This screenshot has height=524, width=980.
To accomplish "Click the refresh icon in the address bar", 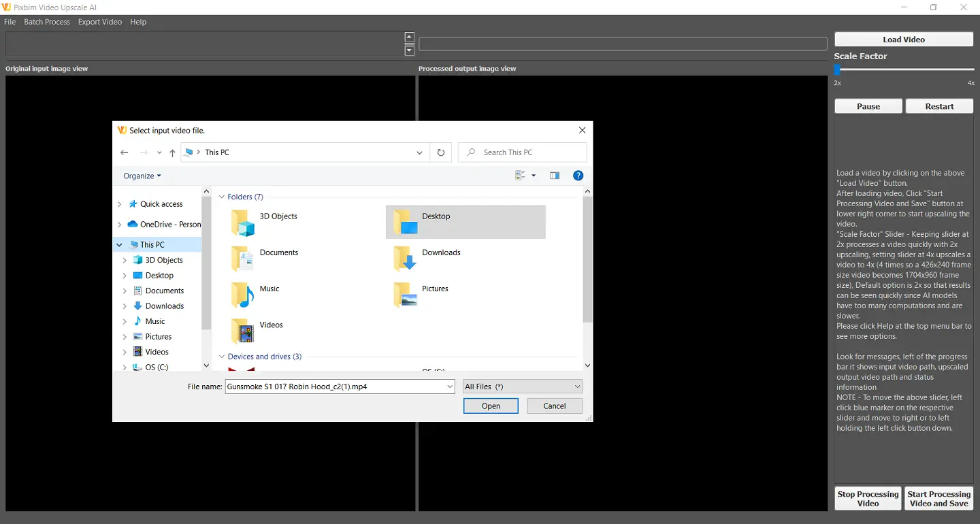I will (x=440, y=152).
